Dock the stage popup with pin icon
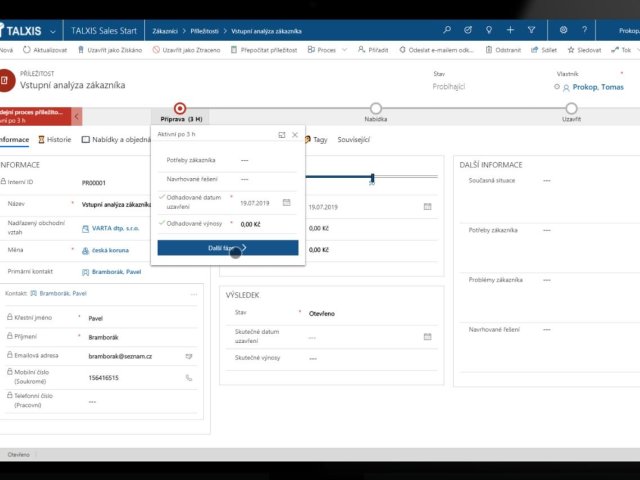Screen dimensions: 640x480 [281, 134]
